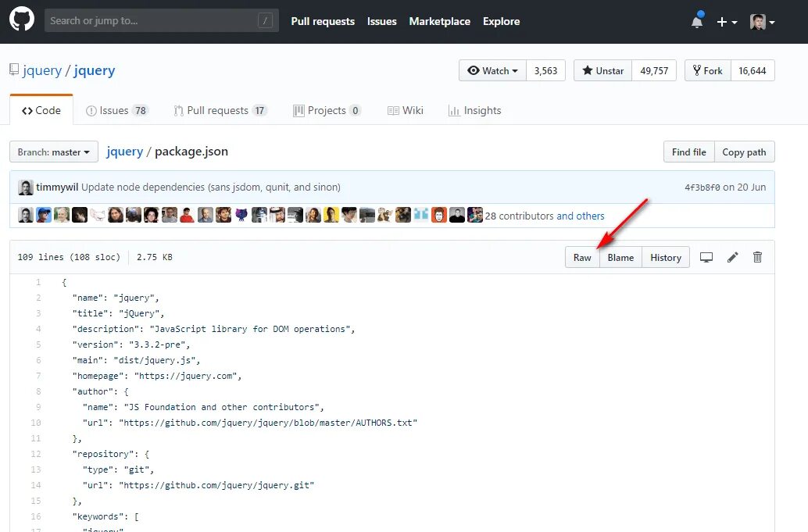
Task: Go to Explore
Action: [x=501, y=22]
